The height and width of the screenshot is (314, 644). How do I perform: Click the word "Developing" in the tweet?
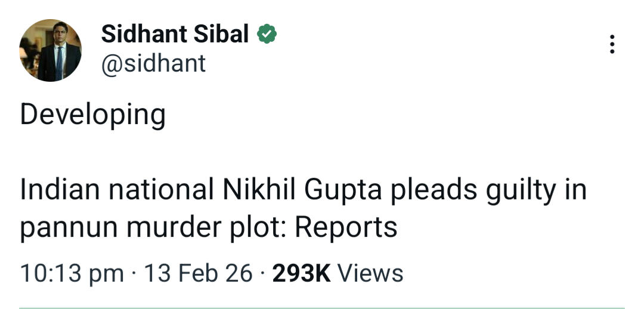pyautogui.click(x=92, y=115)
